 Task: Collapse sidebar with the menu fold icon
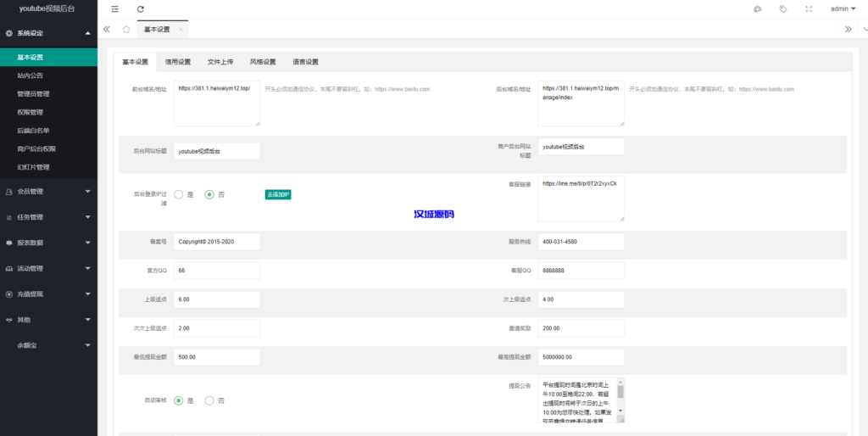tap(115, 9)
